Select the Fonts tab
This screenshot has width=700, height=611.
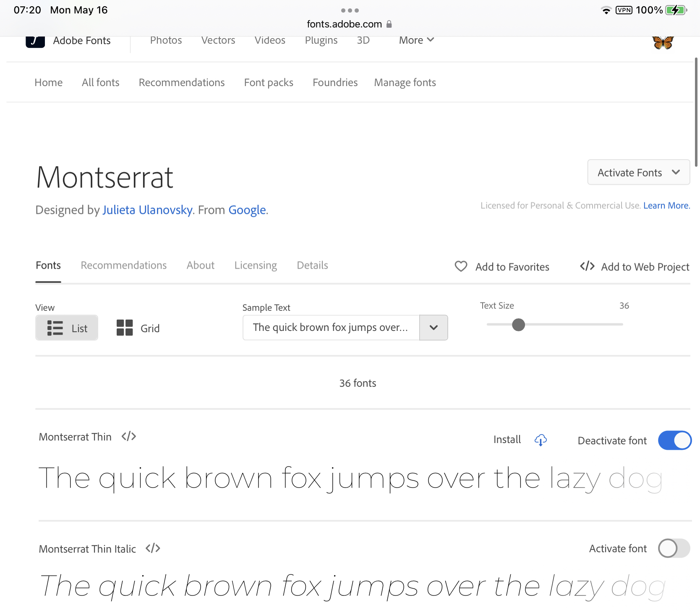click(48, 265)
